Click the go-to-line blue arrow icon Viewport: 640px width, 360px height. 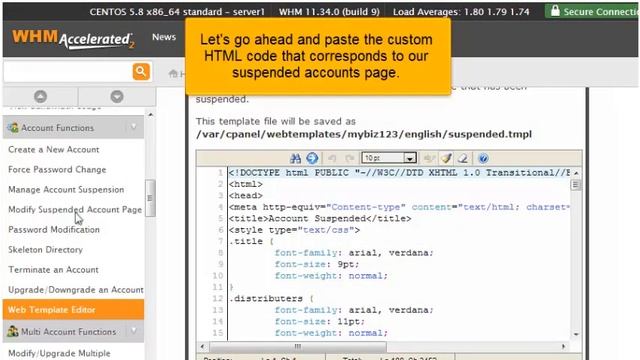pos(312,158)
